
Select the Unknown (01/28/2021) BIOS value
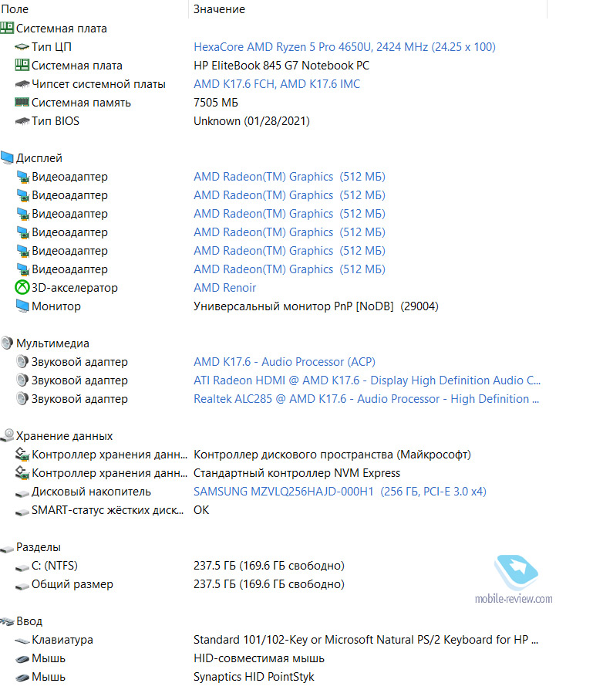(251, 121)
